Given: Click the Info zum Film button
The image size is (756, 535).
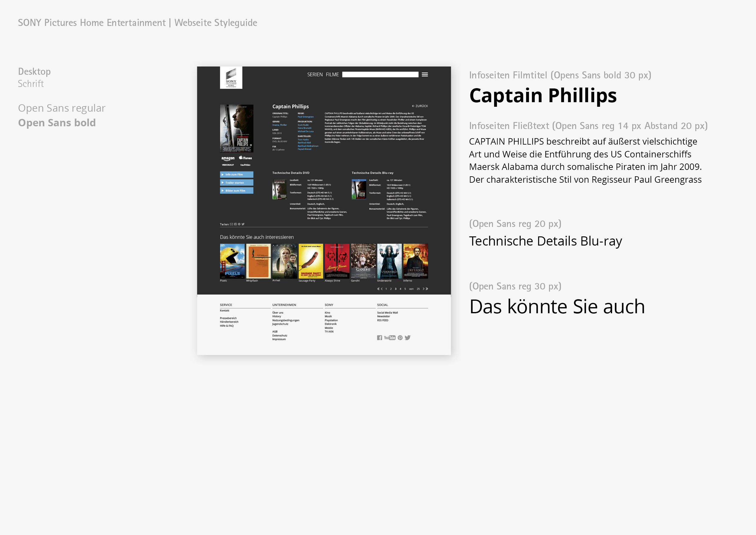Looking at the screenshot, I should point(237,174).
